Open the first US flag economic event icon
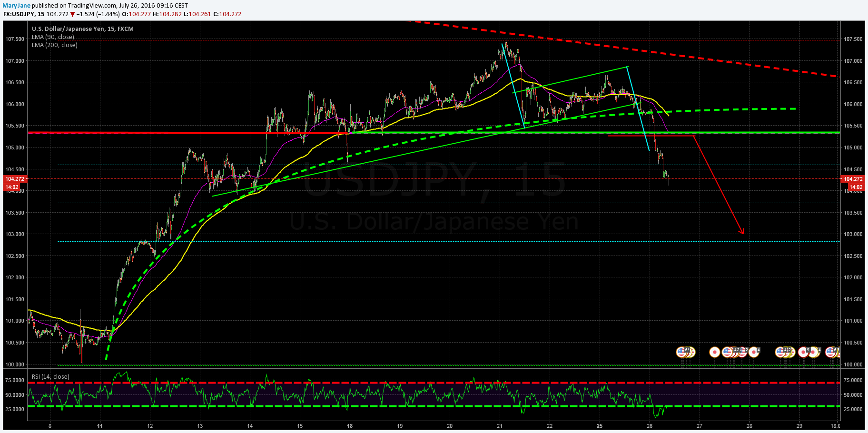Screen dimensions: 868x433 pos(681,352)
